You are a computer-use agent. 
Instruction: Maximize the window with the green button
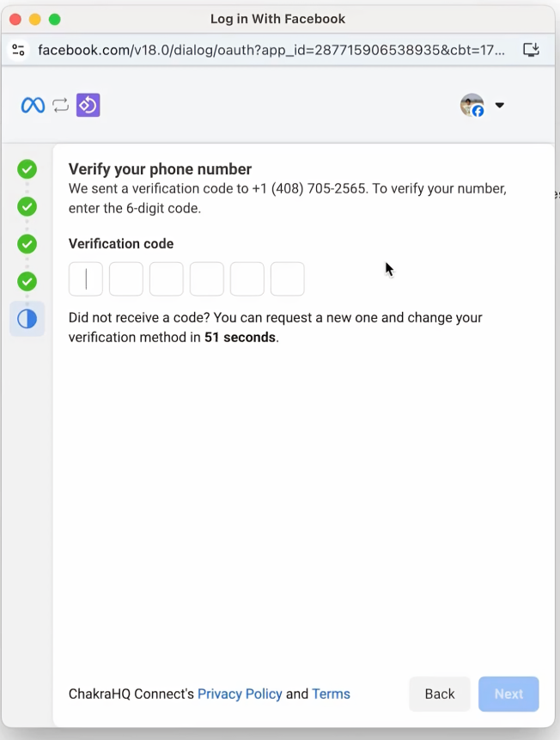55,20
